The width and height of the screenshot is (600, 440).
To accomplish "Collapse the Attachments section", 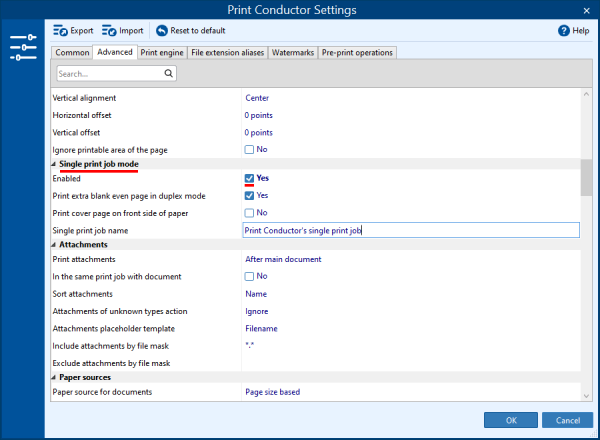I will (54, 244).
